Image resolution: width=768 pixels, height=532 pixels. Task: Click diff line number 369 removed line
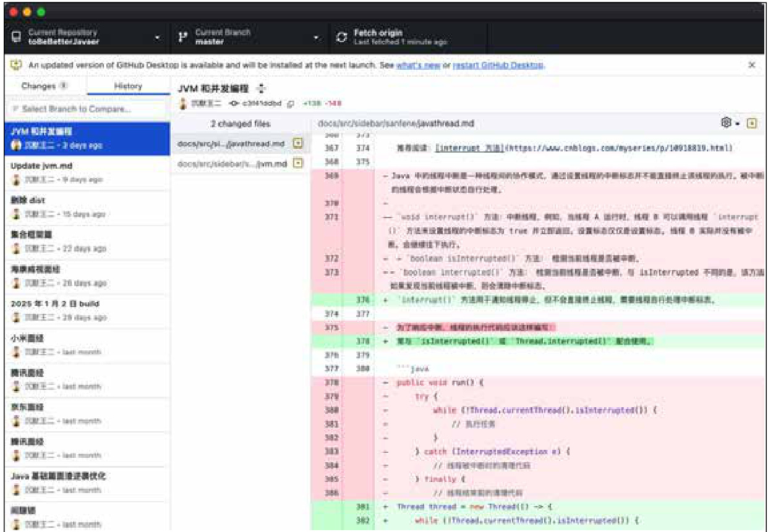tap(331, 176)
